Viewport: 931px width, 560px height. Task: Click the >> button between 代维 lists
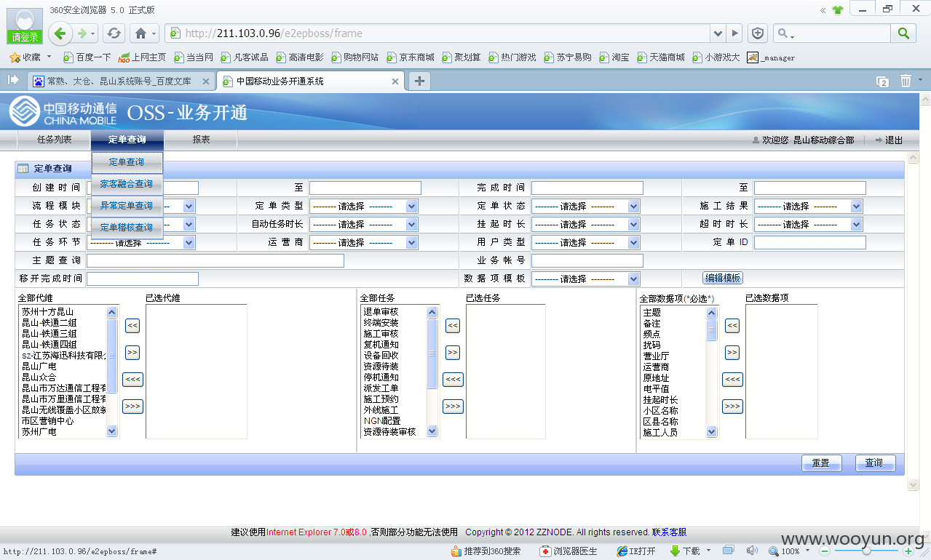132,353
